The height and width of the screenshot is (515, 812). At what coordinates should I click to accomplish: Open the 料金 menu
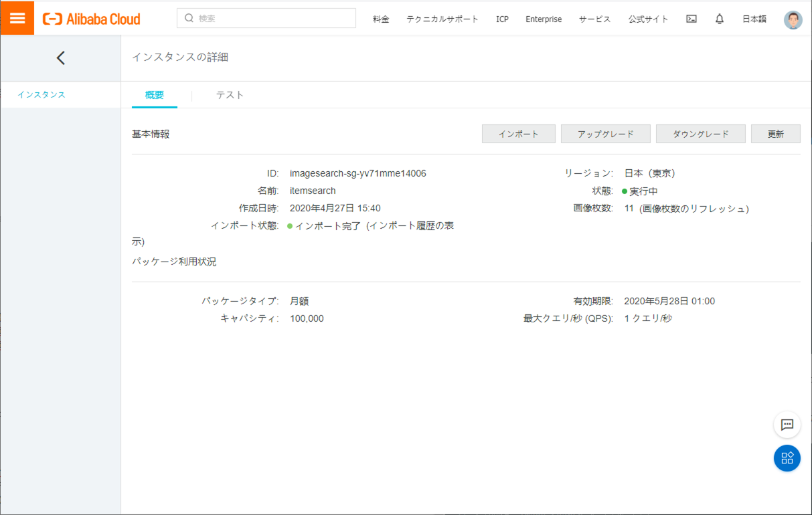381,19
